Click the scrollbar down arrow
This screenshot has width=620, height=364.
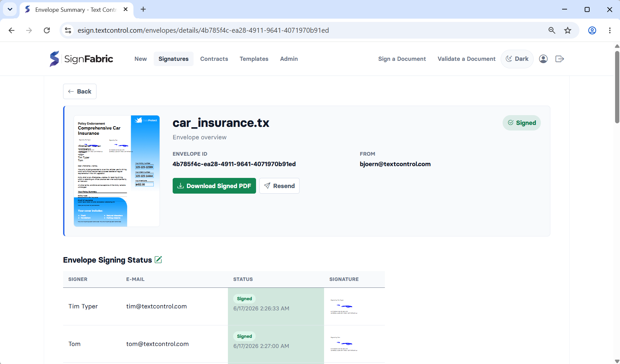point(617,361)
